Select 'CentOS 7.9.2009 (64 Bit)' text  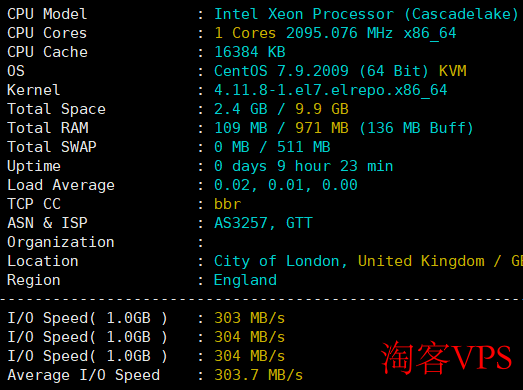point(321,71)
